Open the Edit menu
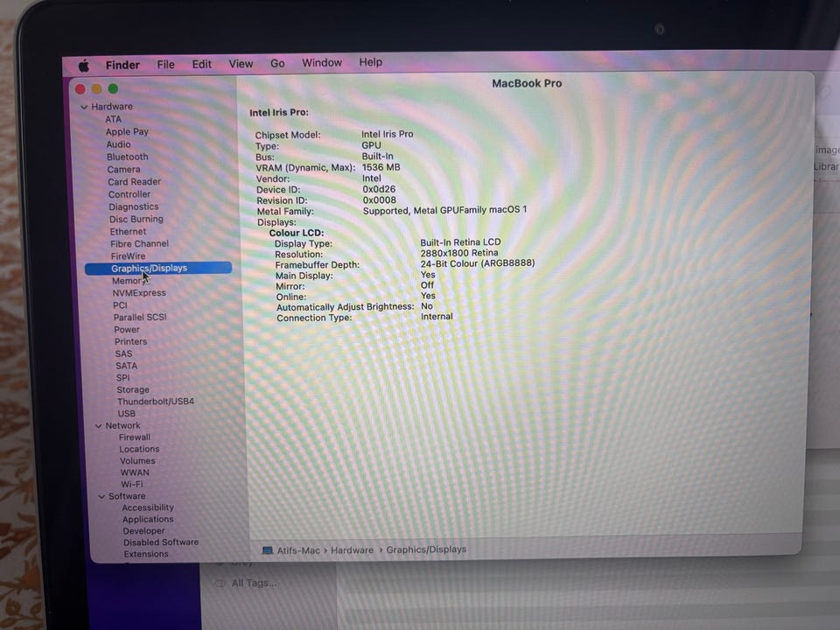The width and height of the screenshot is (840, 630). (201, 64)
